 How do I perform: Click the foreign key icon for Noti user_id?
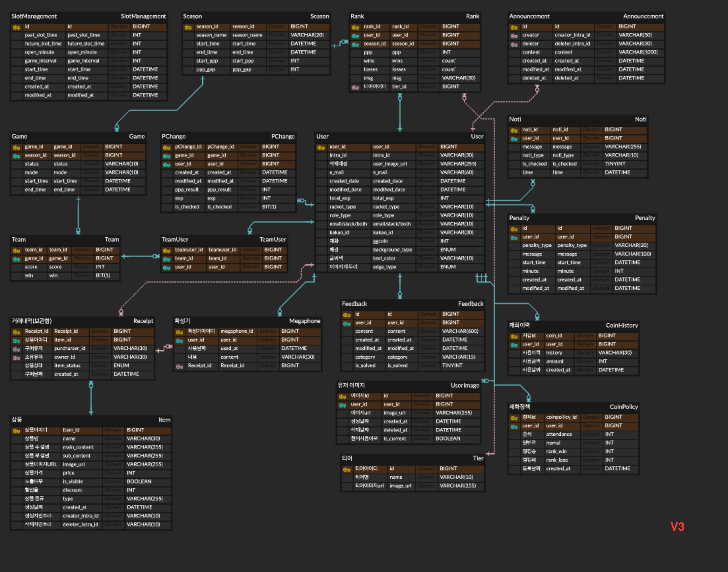pos(514,139)
